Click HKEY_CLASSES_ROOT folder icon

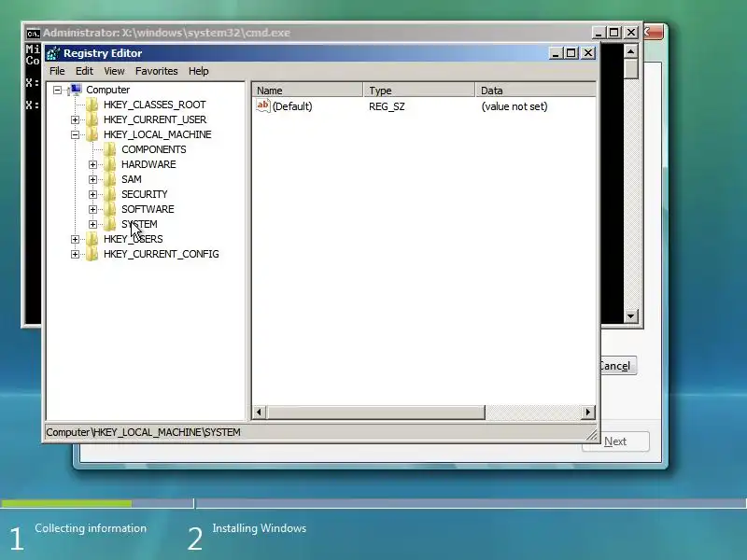[x=92, y=105]
